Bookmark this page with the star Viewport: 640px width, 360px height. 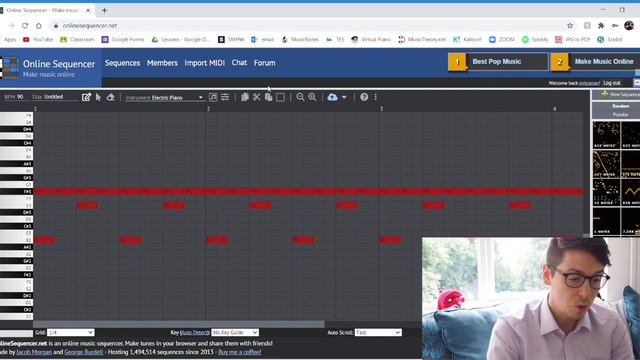click(570, 25)
